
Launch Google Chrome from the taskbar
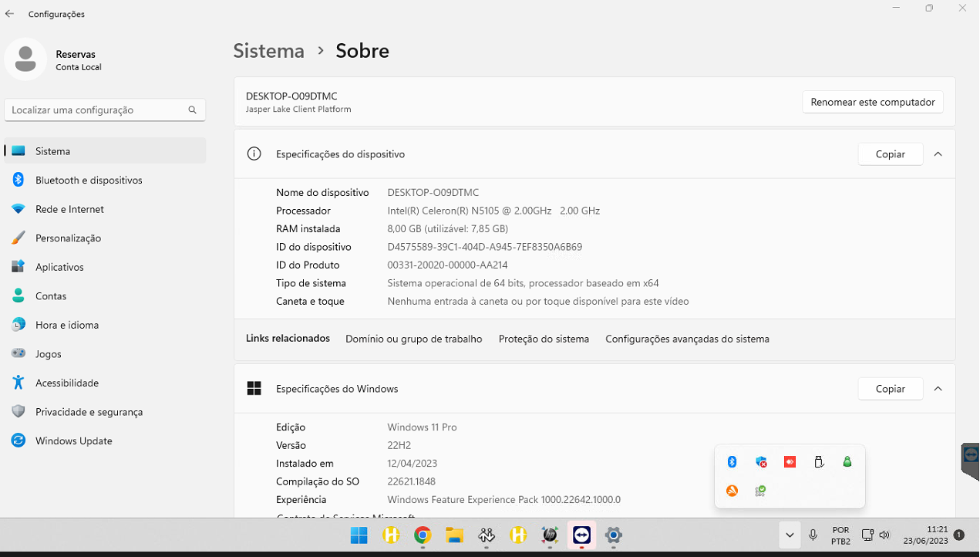point(422,535)
